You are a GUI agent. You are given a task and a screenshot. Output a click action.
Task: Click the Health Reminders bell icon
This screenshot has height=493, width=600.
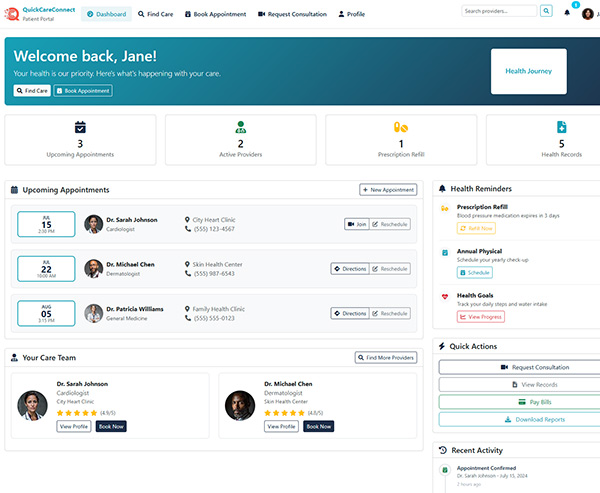[442, 188]
